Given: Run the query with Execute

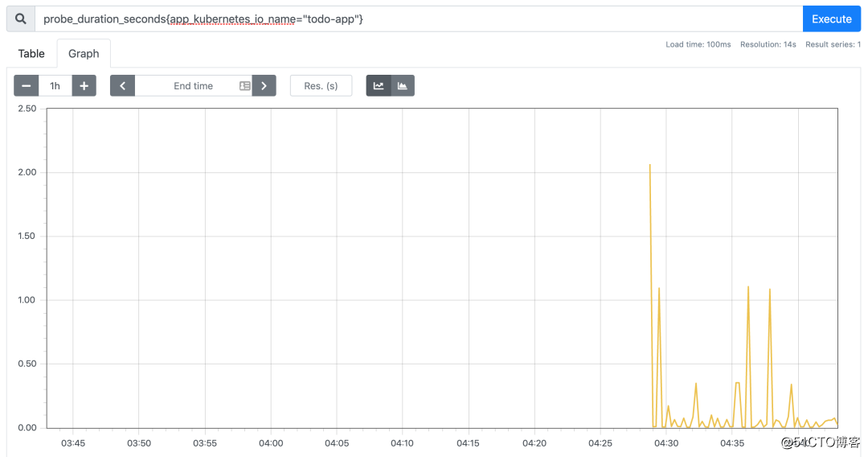Looking at the screenshot, I should [x=832, y=19].
